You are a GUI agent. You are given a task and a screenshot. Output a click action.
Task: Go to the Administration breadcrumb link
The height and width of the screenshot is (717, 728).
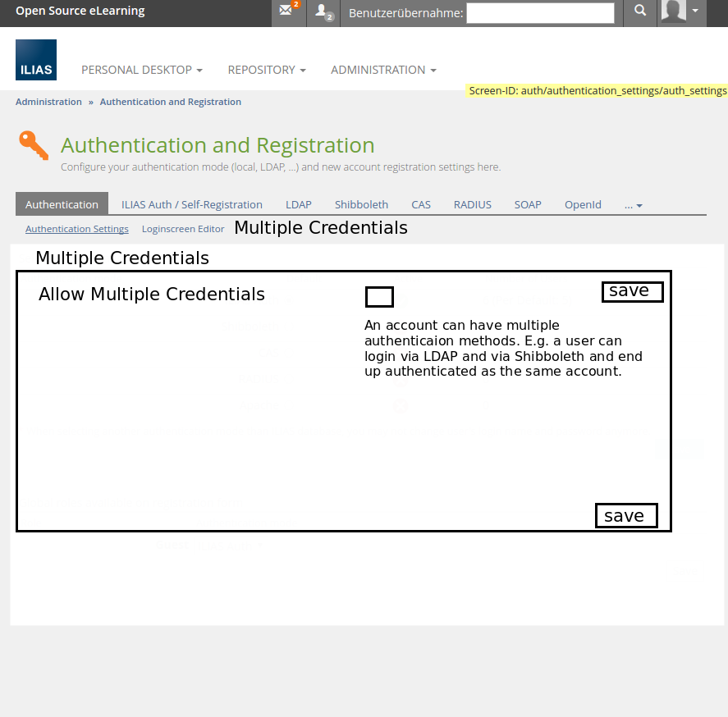(48, 102)
